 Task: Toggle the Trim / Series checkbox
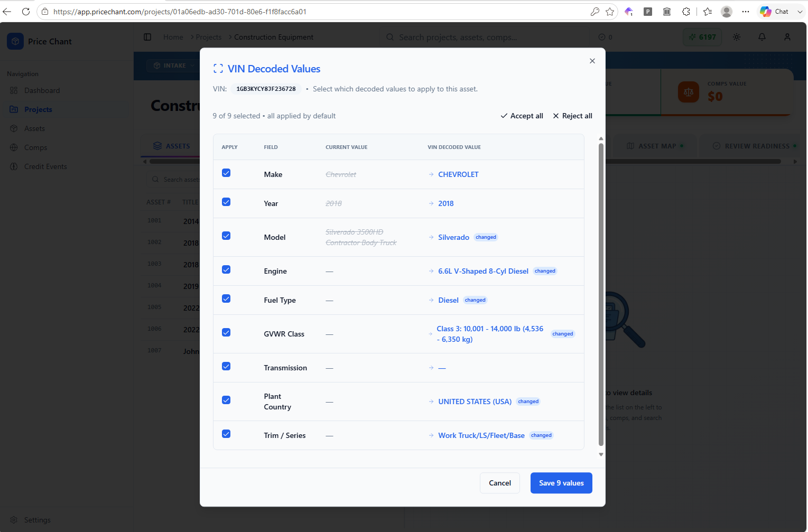(x=226, y=434)
